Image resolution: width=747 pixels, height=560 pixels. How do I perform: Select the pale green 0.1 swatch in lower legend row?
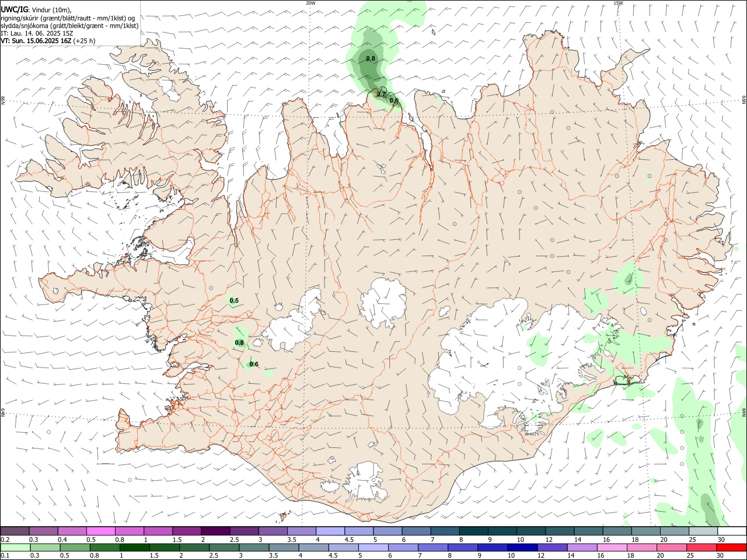pyautogui.click(x=15, y=548)
